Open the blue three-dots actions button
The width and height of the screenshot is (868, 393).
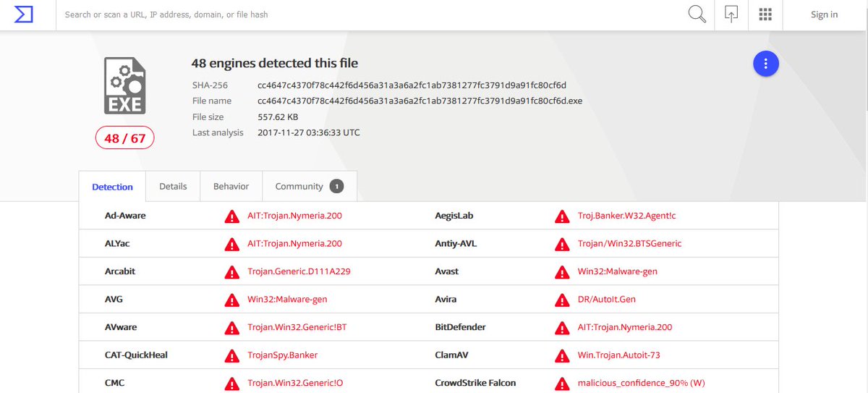pyautogui.click(x=765, y=64)
